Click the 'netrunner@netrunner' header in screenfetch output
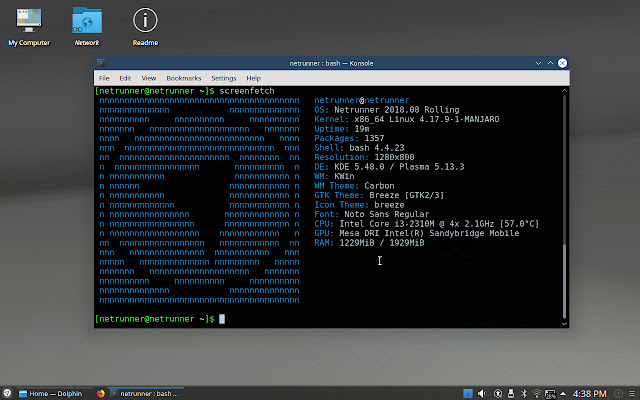This screenshot has height=400, width=640. [362, 100]
